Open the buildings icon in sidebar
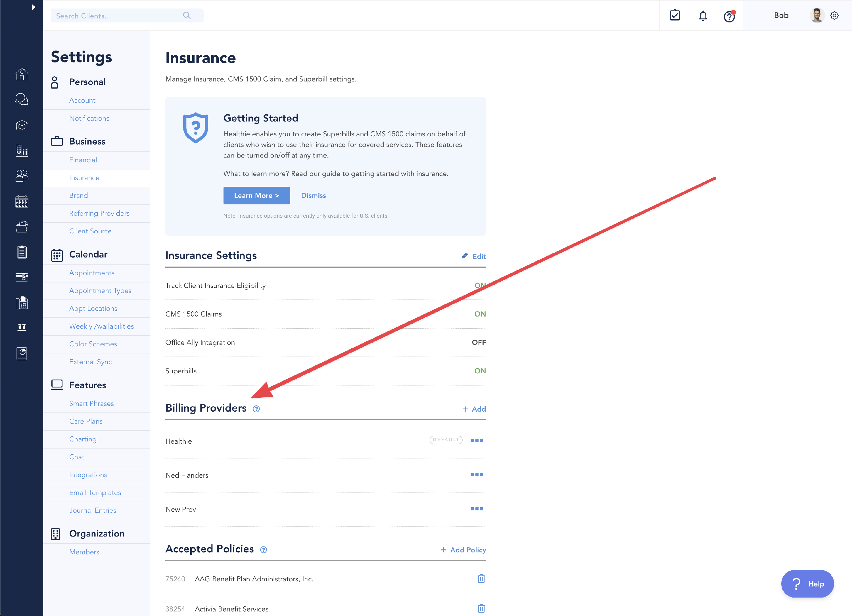852x616 pixels. 22,150
